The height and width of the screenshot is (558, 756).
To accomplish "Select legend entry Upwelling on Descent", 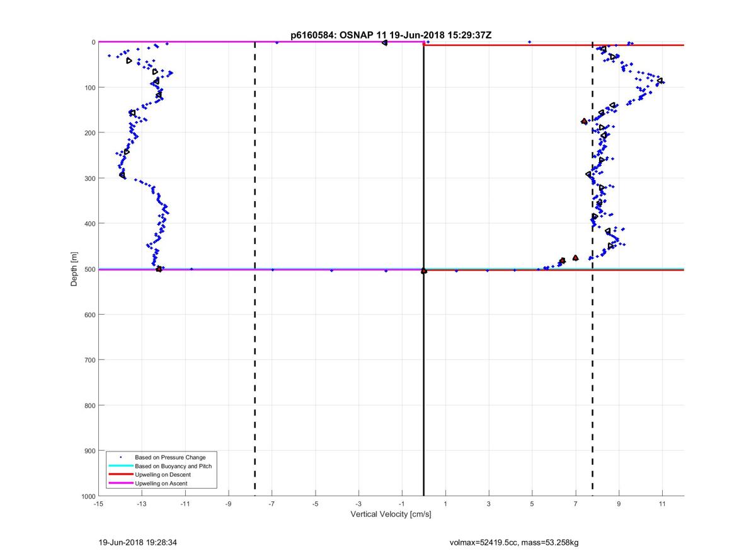I will (x=163, y=474).
